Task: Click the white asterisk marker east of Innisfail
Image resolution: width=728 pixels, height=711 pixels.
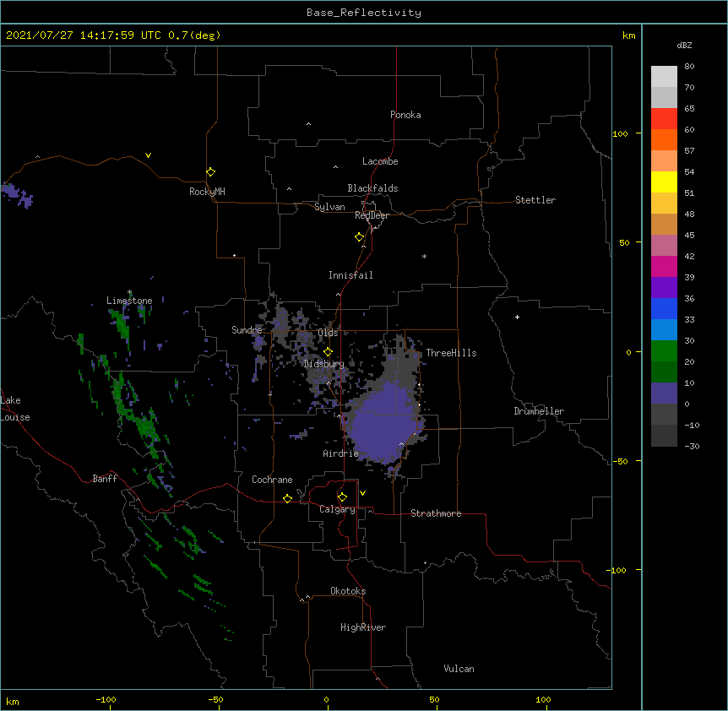Action: (x=424, y=256)
